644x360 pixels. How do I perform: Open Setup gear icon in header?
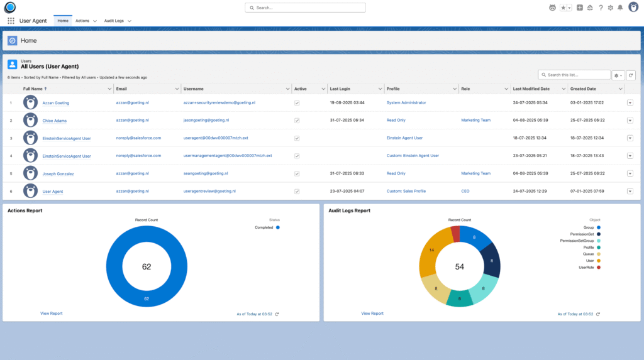(610, 8)
